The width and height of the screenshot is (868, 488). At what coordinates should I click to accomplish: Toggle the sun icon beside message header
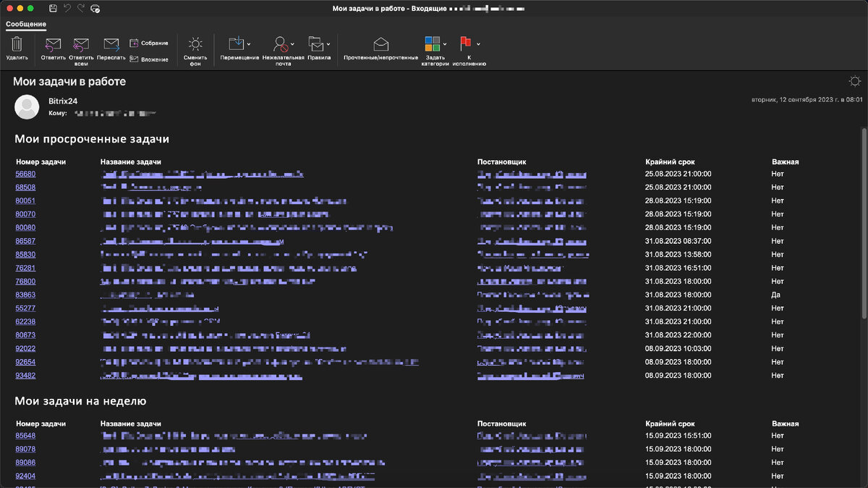tap(855, 81)
